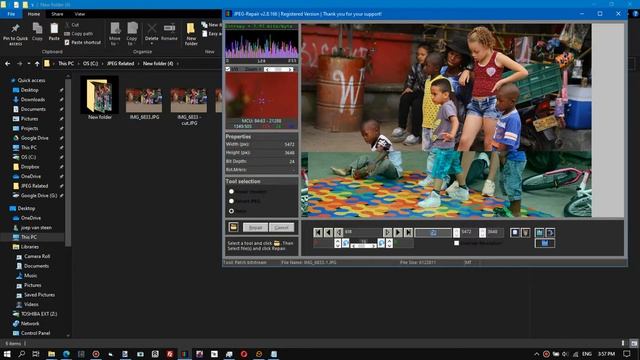Expand breadcrumb chevron after New folder (4)
Viewport: 640px width, 360px height.
pos(178,64)
